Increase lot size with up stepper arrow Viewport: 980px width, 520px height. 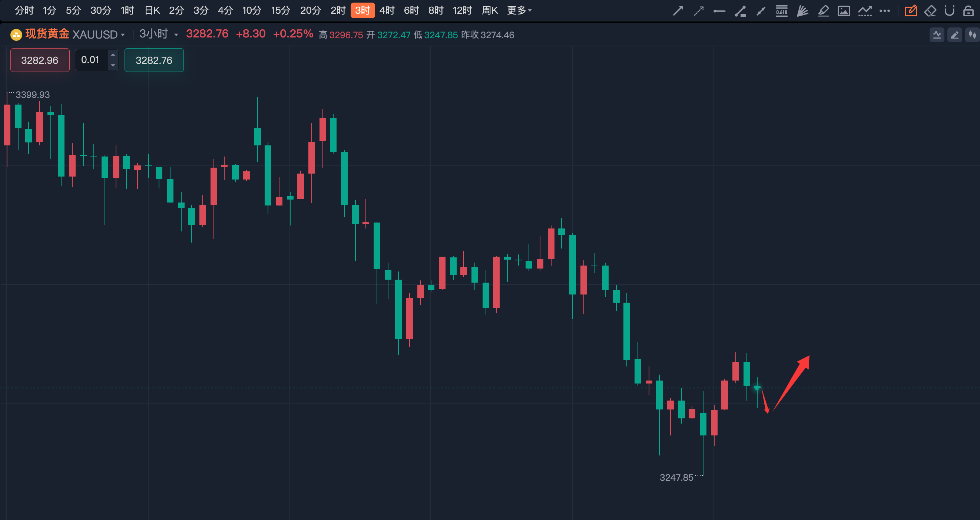click(113, 55)
